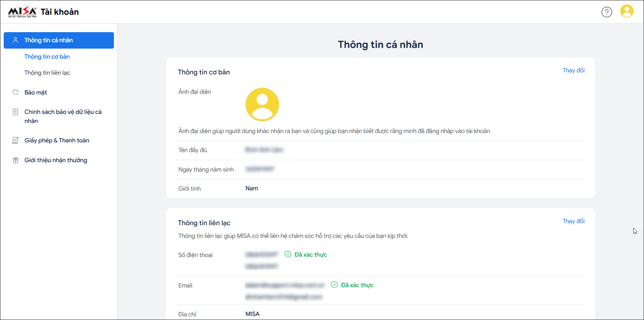Click Thay đổi for contact information
The width and height of the screenshot is (644, 320).
click(573, 221)
